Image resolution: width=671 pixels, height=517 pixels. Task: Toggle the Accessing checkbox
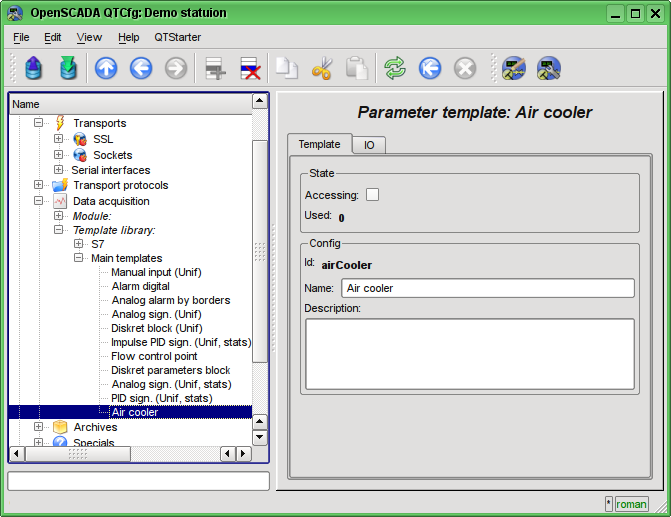click(372, 195)
